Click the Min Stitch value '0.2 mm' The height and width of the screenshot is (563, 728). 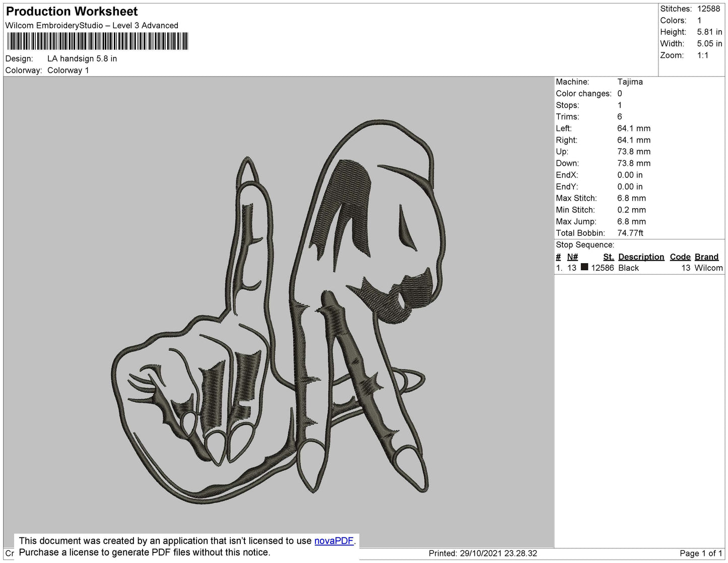click(631, 210)
